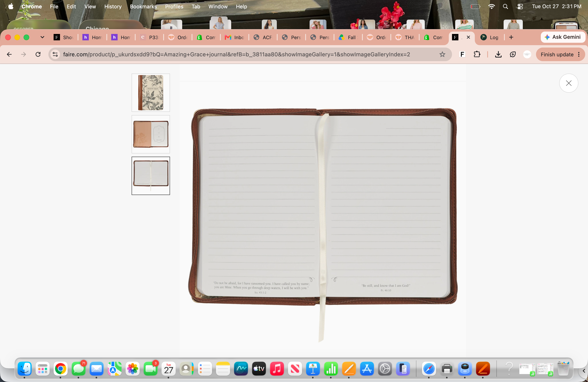Screen dimensions: 588x382
Task: Open the History menu
Action: [113, 6]
